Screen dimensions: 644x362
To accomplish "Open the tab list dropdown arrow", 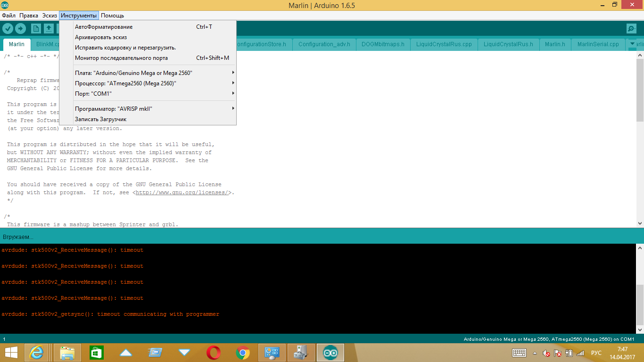I will (632, 44).
